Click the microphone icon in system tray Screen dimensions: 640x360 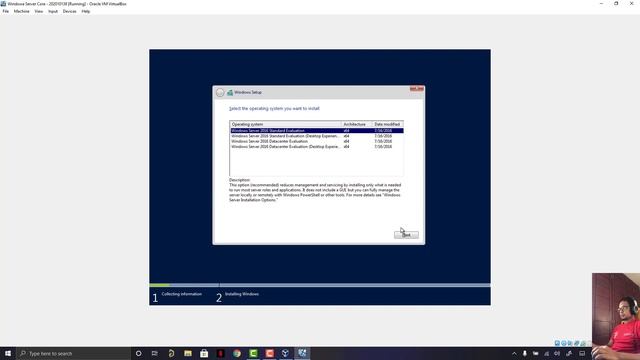pos(525,353)
